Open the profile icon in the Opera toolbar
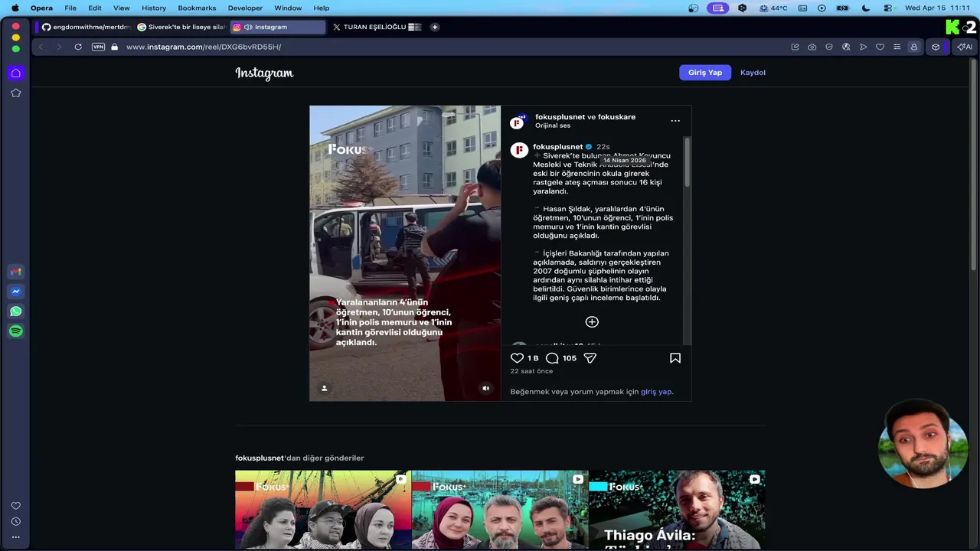The image size is (980, 551). click(913, 47)
